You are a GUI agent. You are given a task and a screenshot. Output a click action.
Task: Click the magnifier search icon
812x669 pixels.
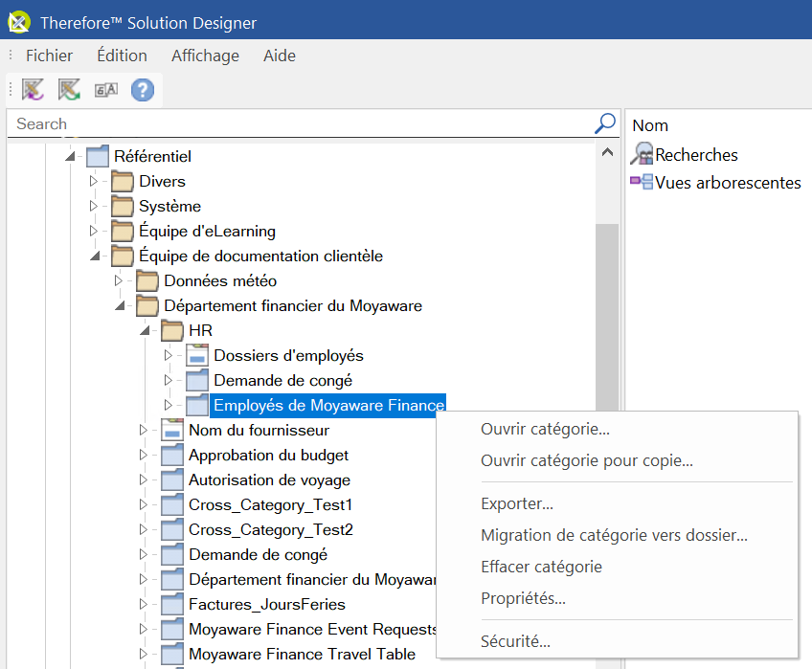(x=605, y=123)
